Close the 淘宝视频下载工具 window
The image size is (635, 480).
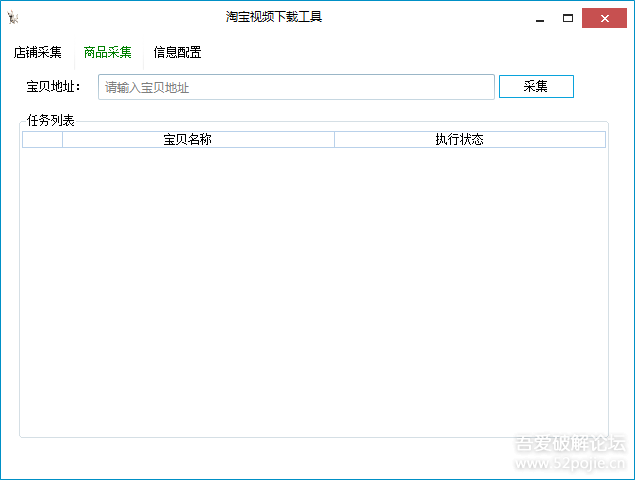pos(605,18)
